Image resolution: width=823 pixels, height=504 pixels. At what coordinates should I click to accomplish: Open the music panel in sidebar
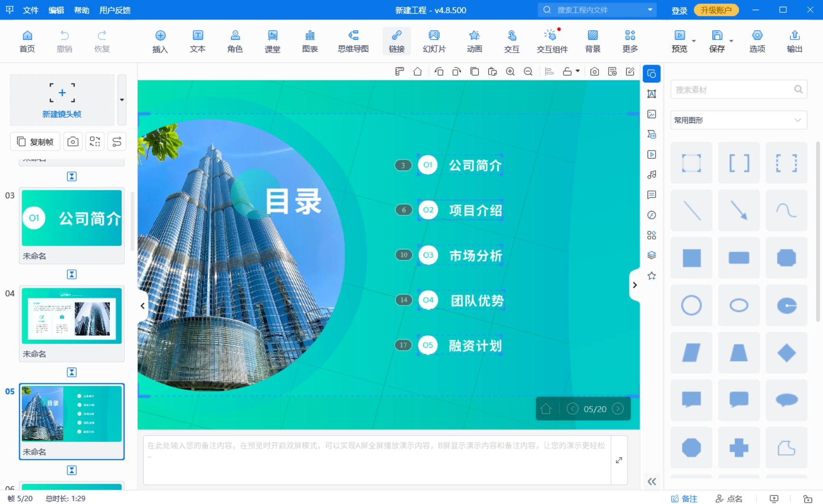[x=651, y=175]
